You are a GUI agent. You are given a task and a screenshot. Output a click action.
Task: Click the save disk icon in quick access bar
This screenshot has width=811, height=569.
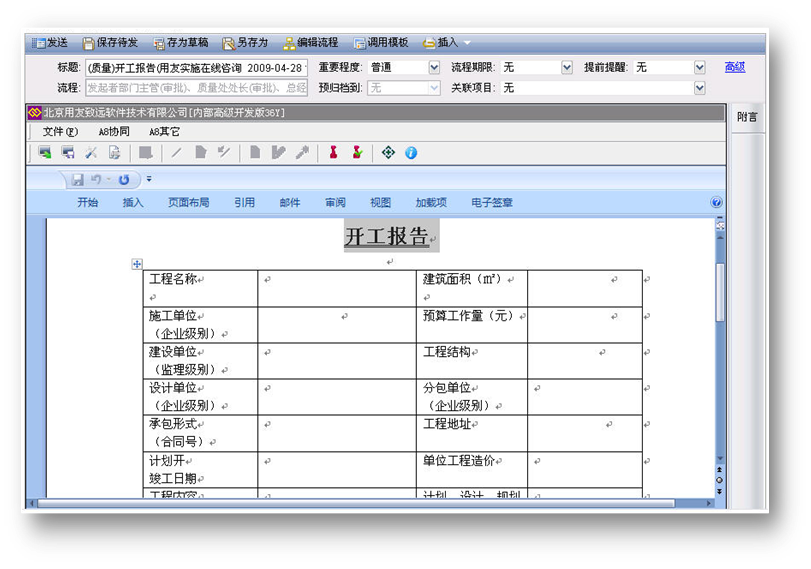(77, 180)
